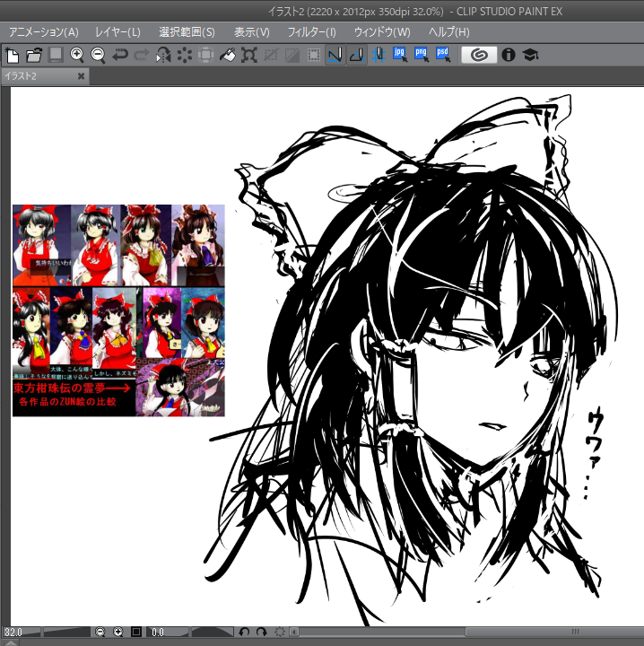
Task: Click the horizontal scrollbar left arrow
Action: point(294,632)
